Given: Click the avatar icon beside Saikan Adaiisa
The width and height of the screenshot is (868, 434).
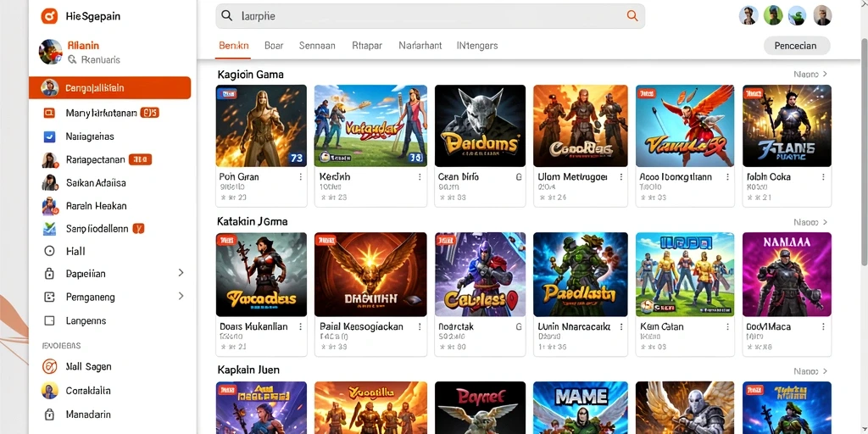Looking at the screenshot, I should click(49, 183).
